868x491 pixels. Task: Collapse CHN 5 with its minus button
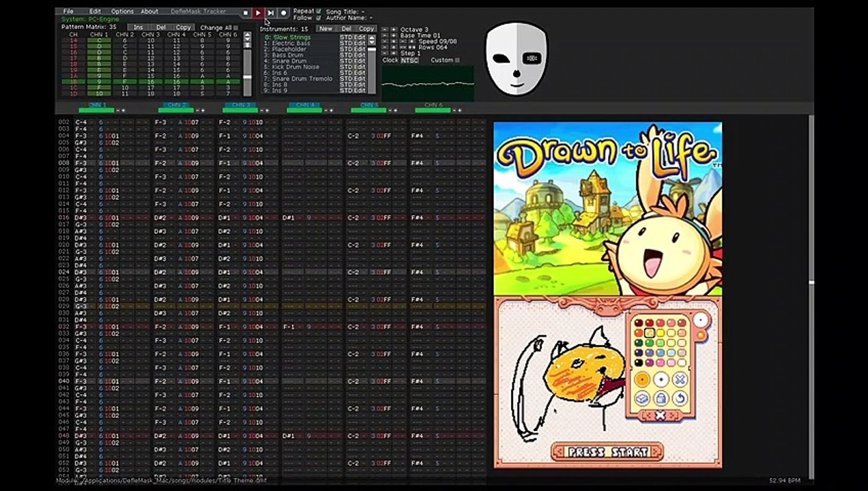(x=390, y=110)
